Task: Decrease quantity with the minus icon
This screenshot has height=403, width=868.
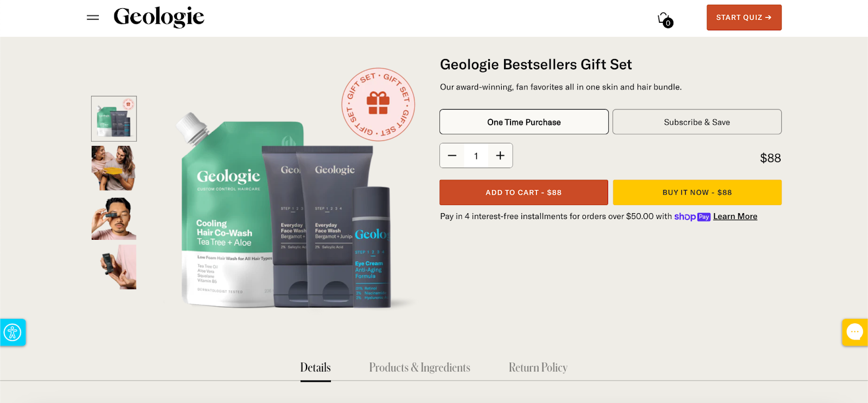Action: (452, 156)
